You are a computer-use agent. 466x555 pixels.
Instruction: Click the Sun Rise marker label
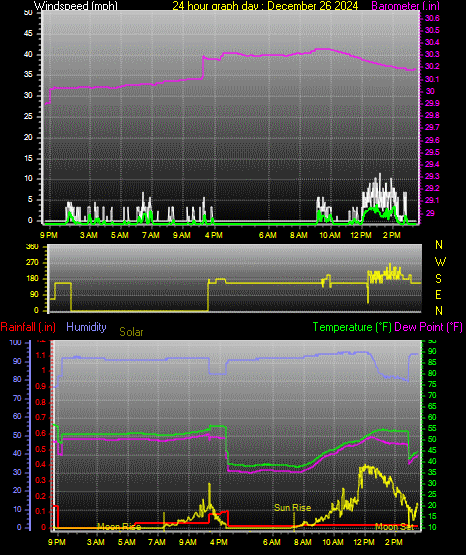(x=293, y=508)
